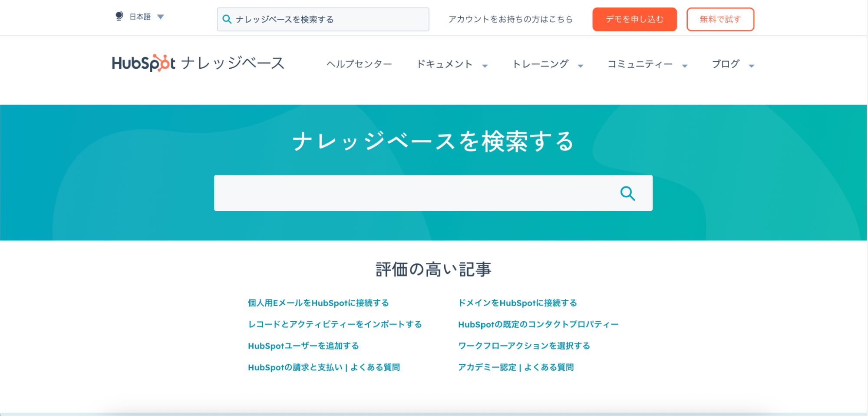Click the HubSpot logo
This screenshot has width=868, height=416.
click(x=144, y=63)
